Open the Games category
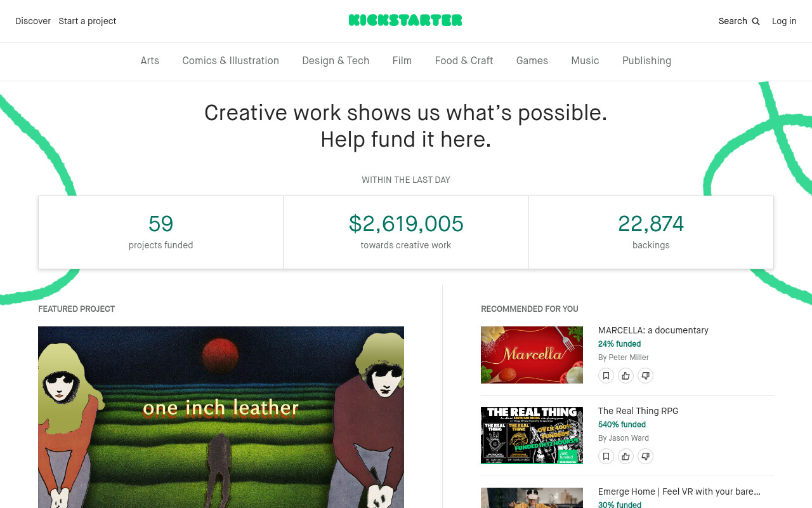Image resolution: width=812 pixels, height=508 pixels. [532, 60]
